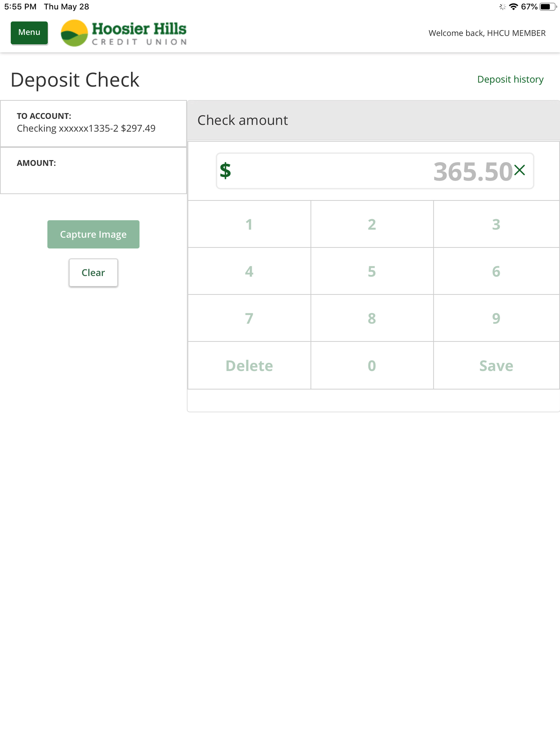This screenshot has width=560, height=747.
Task: Clear the amount with the X icon
Action: (x=520, y=170)
